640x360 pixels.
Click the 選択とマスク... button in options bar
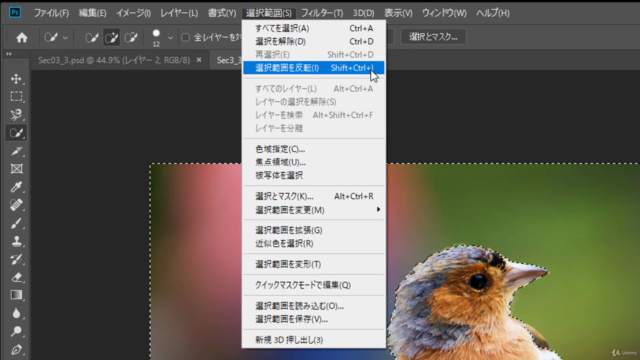[x=433, y=37]
